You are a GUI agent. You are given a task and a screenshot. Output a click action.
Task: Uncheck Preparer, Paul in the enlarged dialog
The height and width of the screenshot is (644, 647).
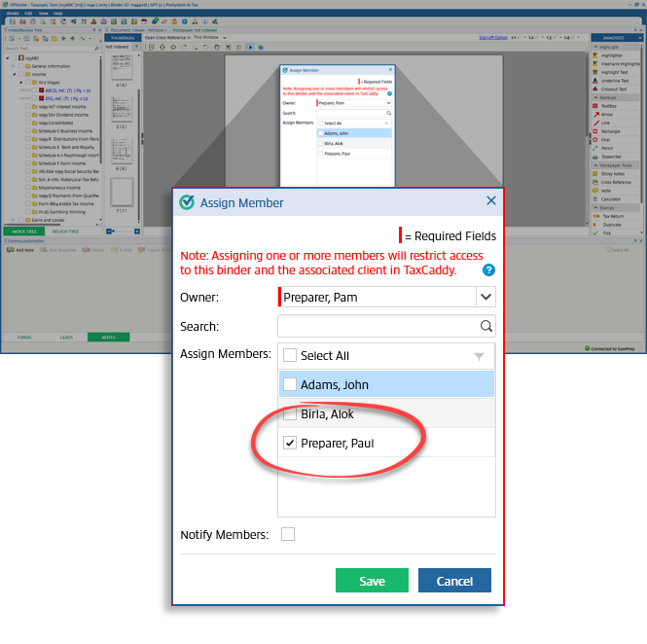[290, 443]
